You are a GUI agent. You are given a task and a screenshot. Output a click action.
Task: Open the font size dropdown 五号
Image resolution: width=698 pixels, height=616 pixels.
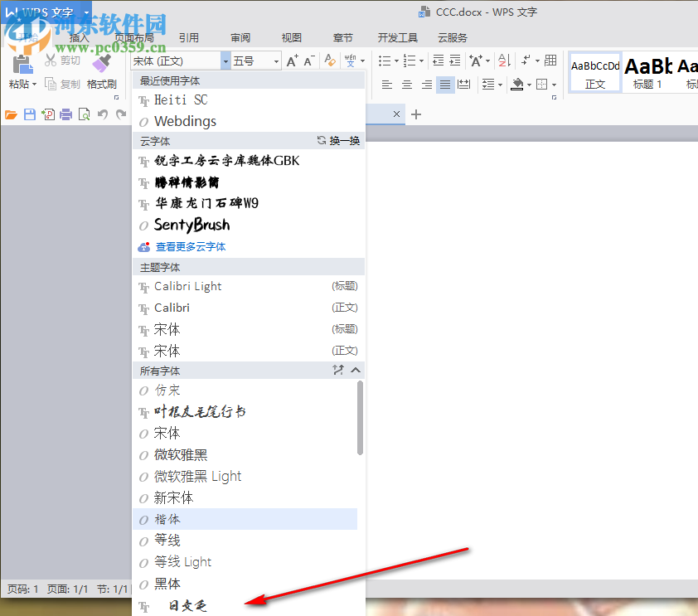[276, 61]
